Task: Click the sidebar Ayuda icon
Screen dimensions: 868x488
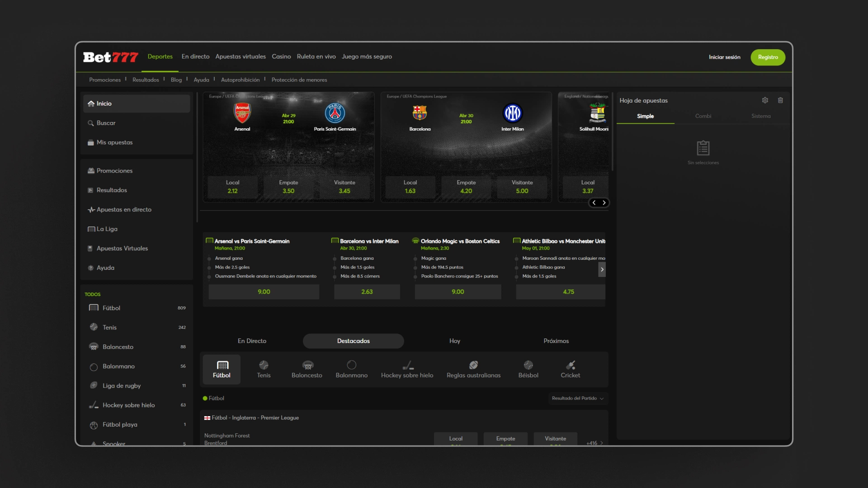Action: coord(91,268)
